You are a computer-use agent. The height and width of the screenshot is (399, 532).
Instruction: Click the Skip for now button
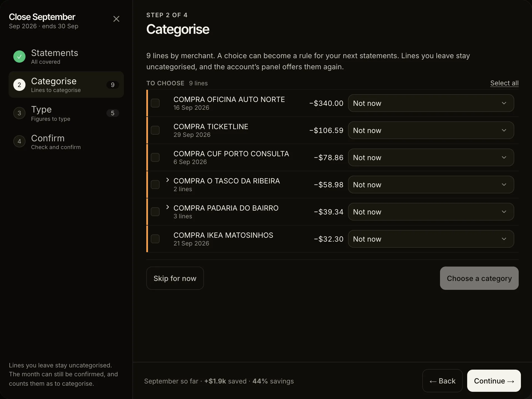click(175, 278)
